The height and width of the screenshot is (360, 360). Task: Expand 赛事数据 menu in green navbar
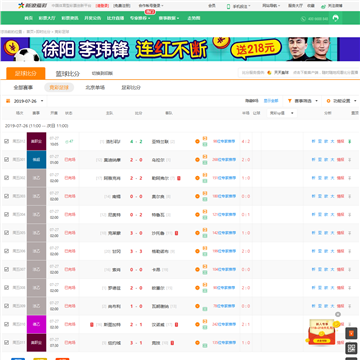(x=169, y=18)
